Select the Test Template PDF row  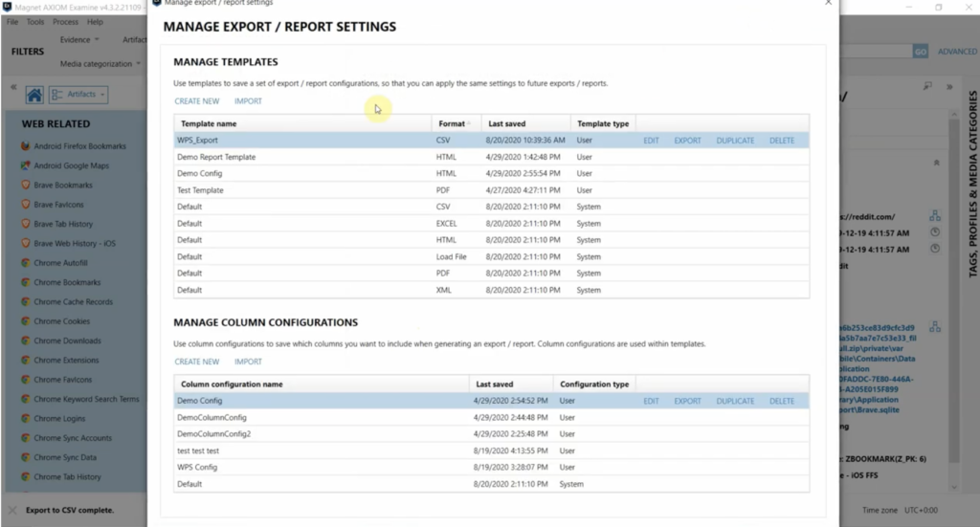(491, 189)
